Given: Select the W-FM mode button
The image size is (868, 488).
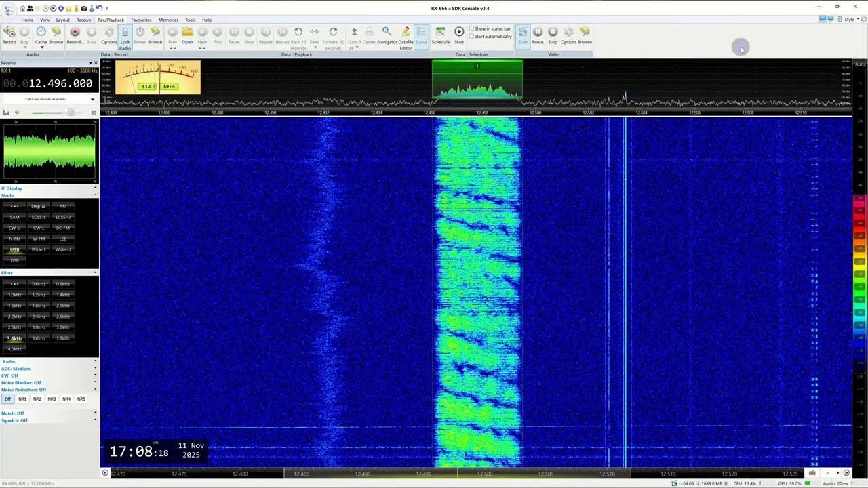Looking at the screenshot, I should tap(39, 239).
